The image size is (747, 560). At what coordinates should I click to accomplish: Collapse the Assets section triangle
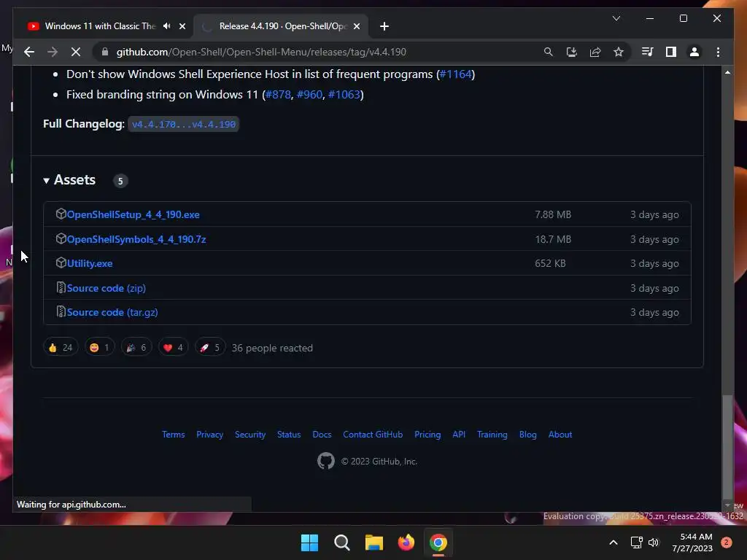[46, 181]
